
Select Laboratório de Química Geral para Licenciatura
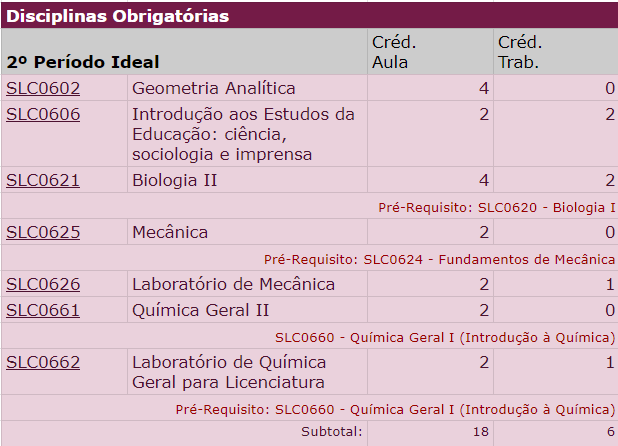229,372
